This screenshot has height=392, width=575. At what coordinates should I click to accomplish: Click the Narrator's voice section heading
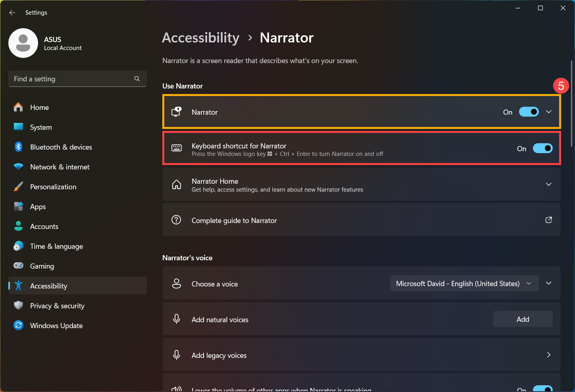pyautogui.click(x=187, y=257)
